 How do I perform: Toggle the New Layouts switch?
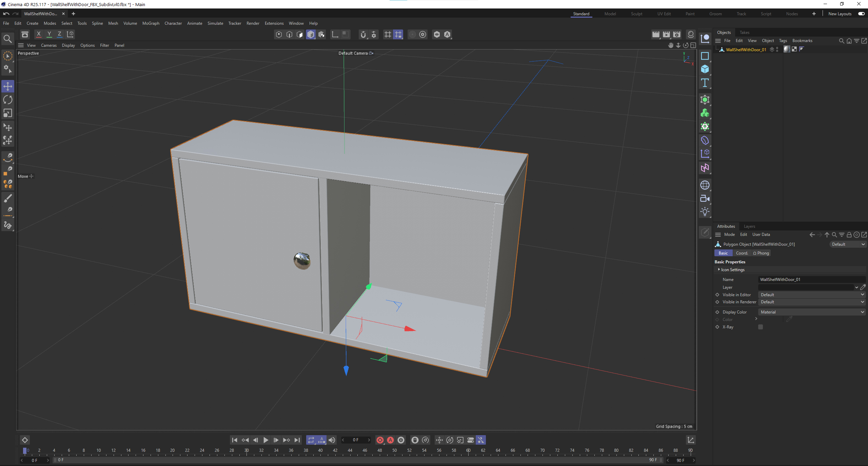861,14
